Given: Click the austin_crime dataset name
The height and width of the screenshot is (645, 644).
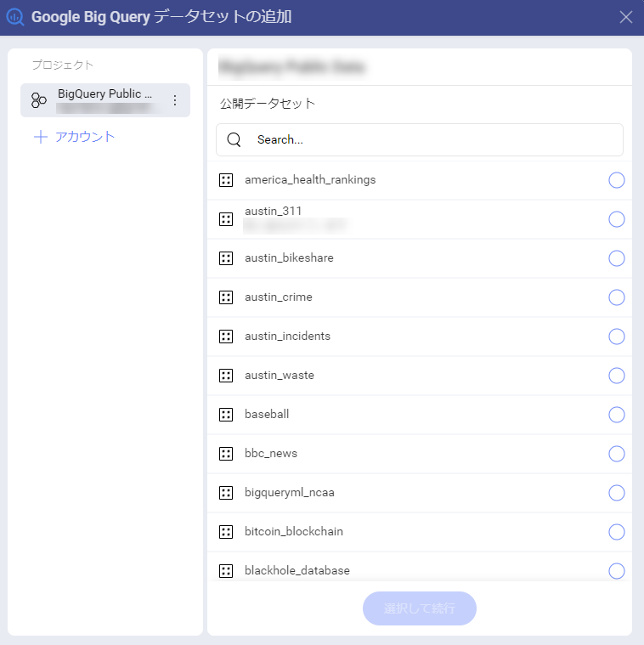Looking at the screenshot, I should pos(279,297).
